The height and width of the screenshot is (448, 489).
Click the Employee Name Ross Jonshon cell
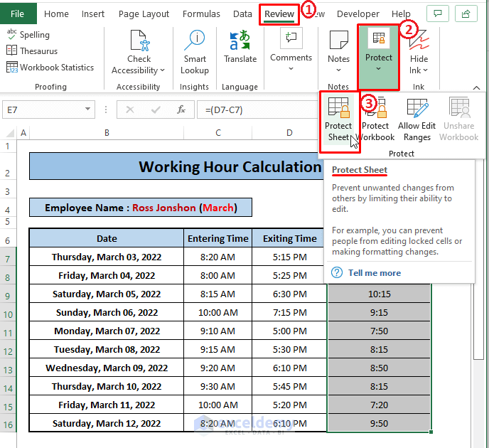click(x=141, y=208)
